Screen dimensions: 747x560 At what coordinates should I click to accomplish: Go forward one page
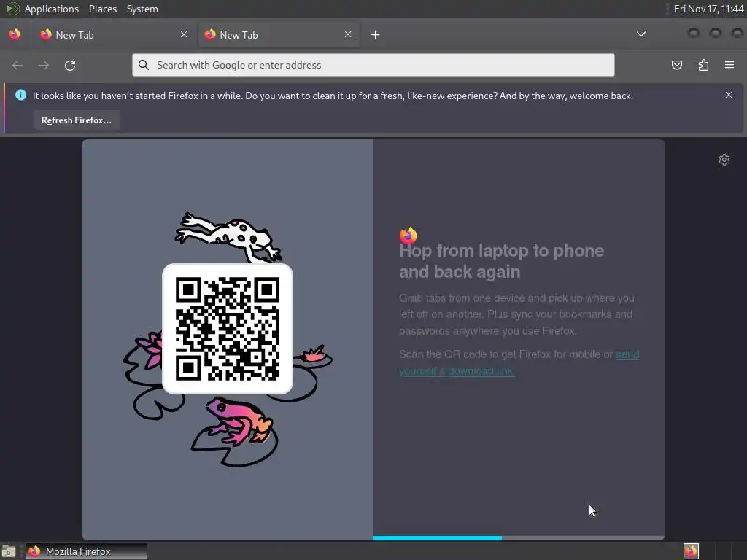44,65
